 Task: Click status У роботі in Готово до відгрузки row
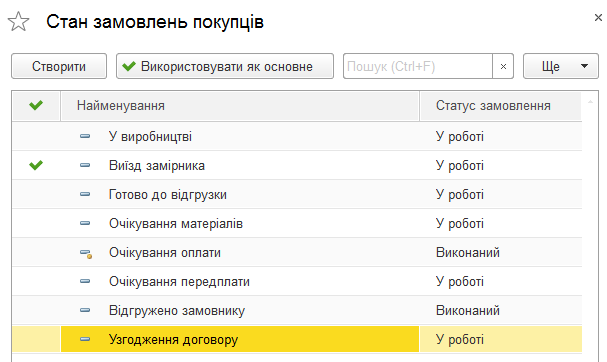coord(460,195)
